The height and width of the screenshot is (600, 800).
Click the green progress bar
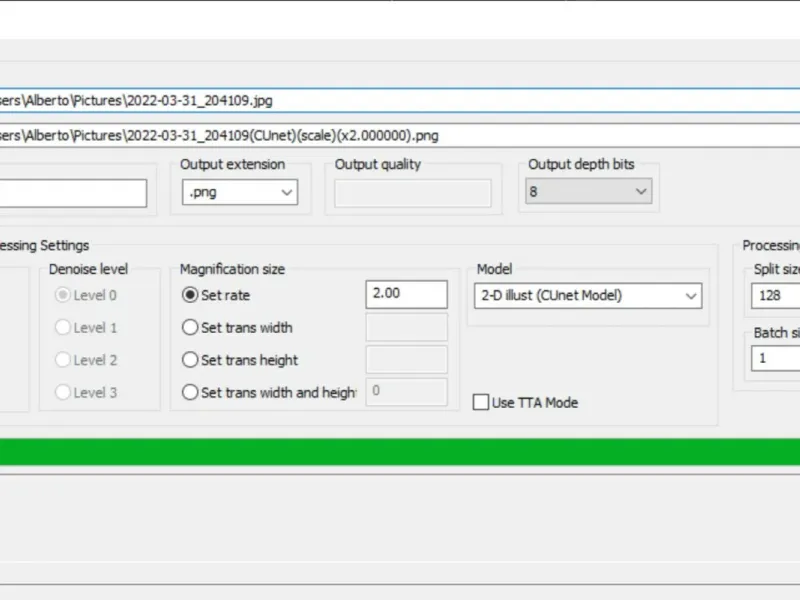400,452
